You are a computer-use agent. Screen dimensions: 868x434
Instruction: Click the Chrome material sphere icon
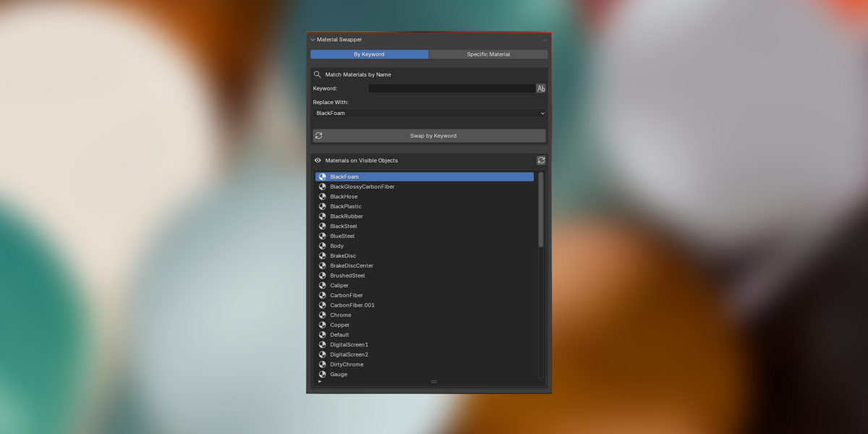pyautogui.click(x=323, y=315)
